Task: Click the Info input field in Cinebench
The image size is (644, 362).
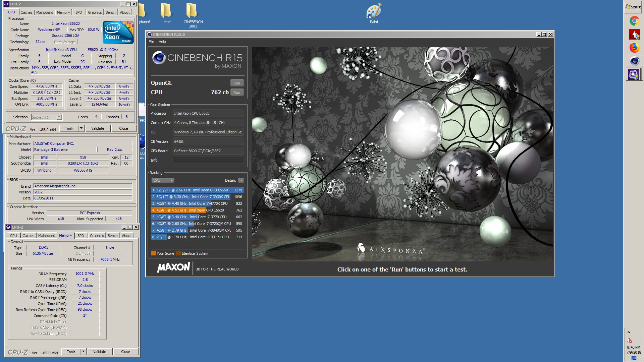Action: coord(208,160)
